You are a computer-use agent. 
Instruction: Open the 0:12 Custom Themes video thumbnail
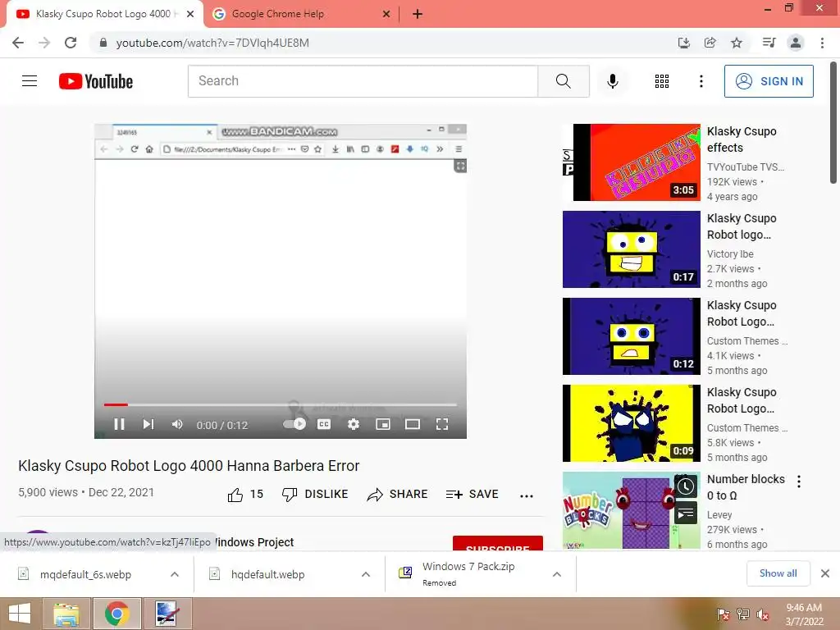(631, 336)
